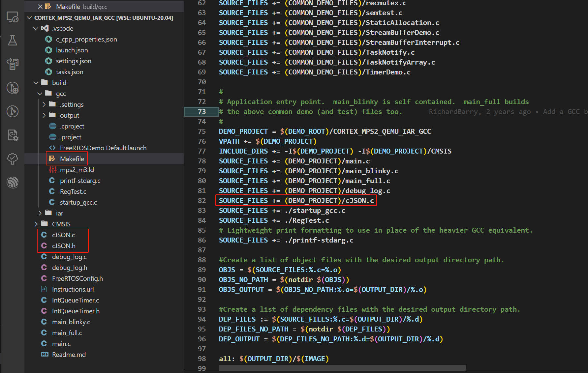Click the Makefile icon in the editor tab
Screen dimensions: 588x373
(48, 7)
